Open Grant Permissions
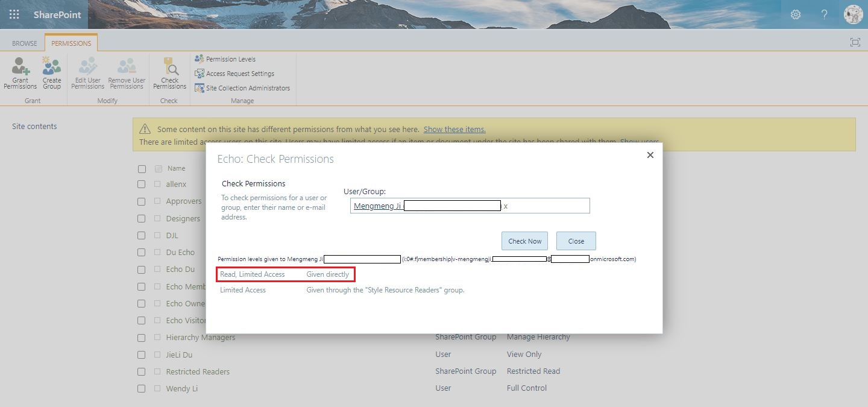This screenshot has height=407, width=868. tap(20, 72)
